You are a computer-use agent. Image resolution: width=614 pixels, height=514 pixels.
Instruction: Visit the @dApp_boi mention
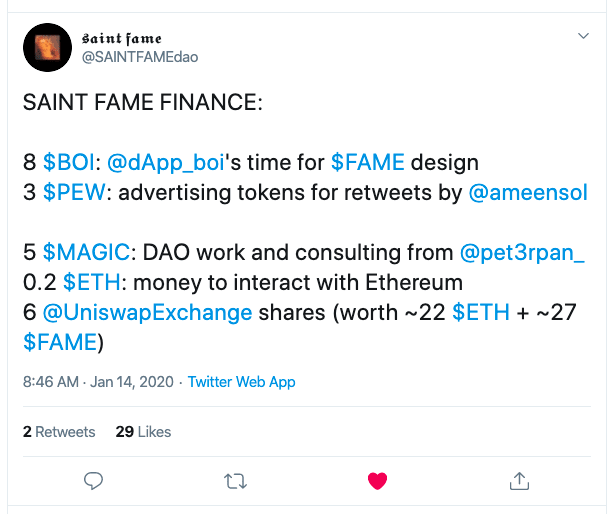(166, 162)
